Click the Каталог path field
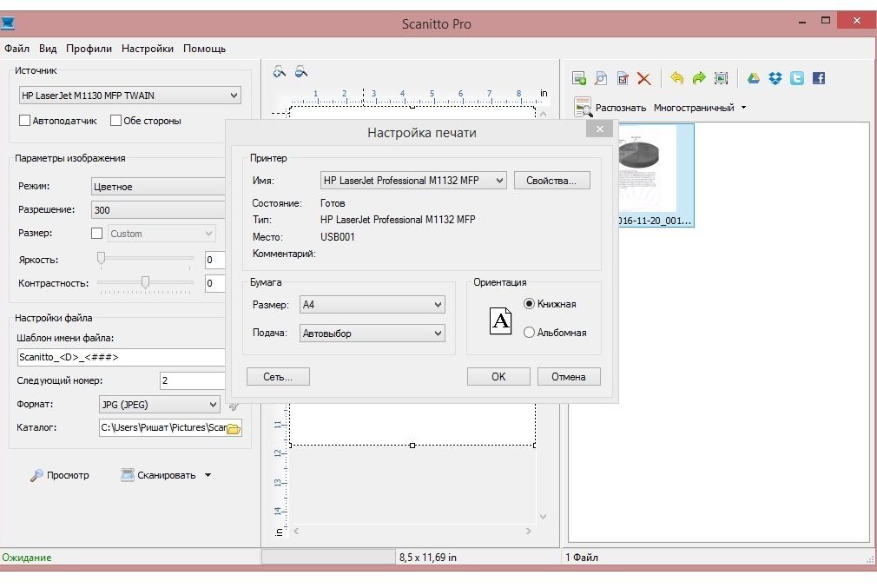The height and width of the screenshot is (588, 877). (x=163, y=427)
